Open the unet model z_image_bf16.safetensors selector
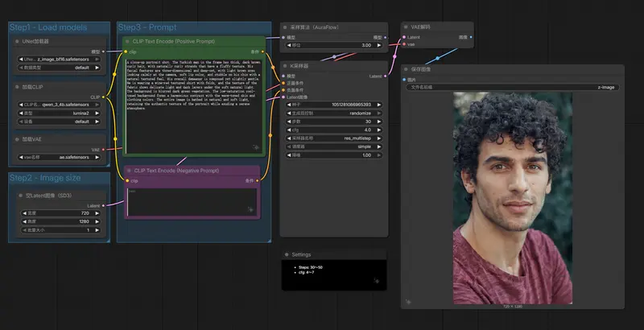644x330 pixels. tap(59, 60)
